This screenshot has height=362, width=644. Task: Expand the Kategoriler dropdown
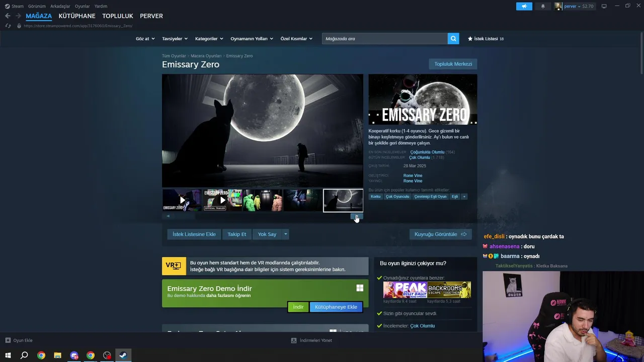click(209, 39)
